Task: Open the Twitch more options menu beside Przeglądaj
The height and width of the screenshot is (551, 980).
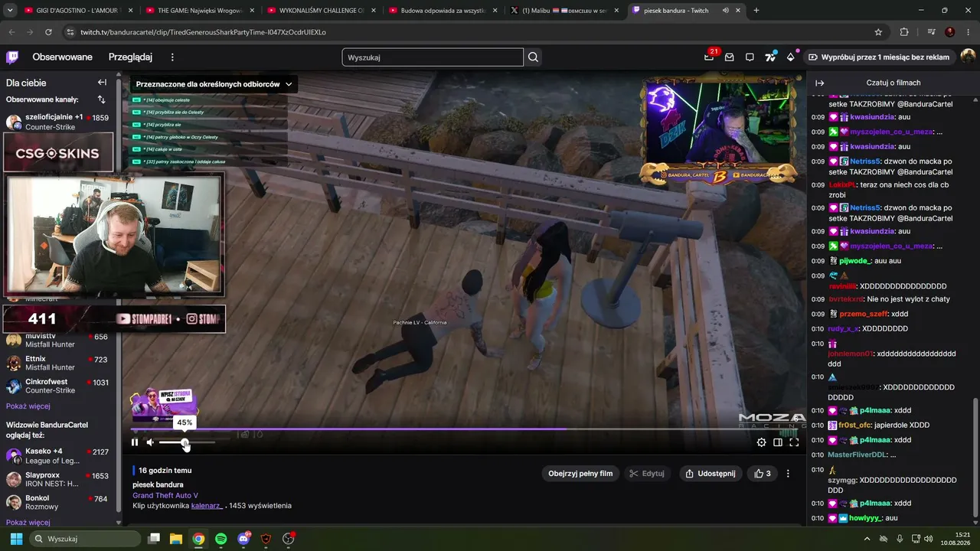Action: [172, 57]
